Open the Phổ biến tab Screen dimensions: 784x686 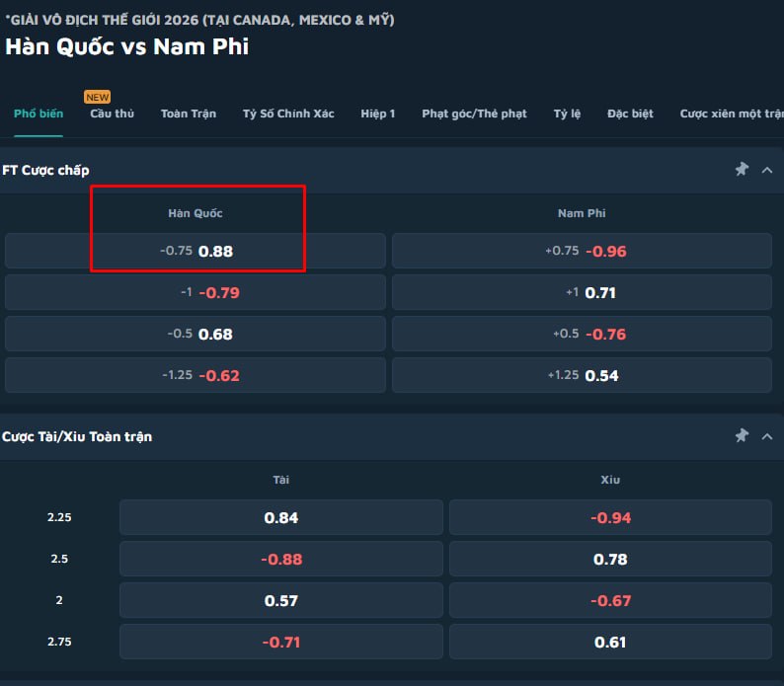(x=39, y=114)
